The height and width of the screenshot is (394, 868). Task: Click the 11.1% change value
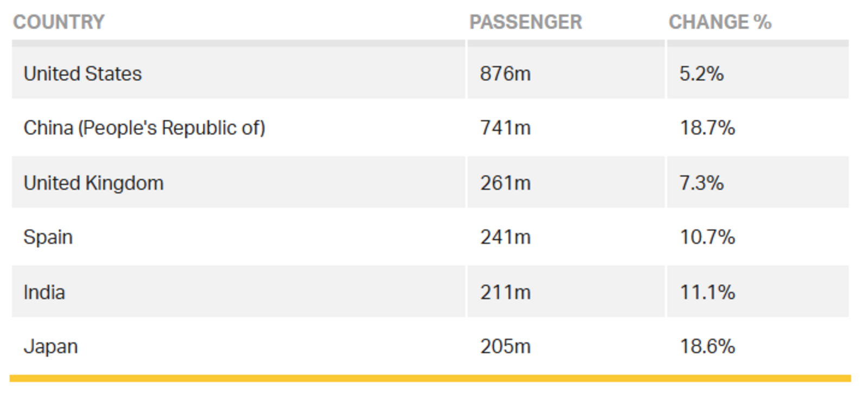(707, 293)
